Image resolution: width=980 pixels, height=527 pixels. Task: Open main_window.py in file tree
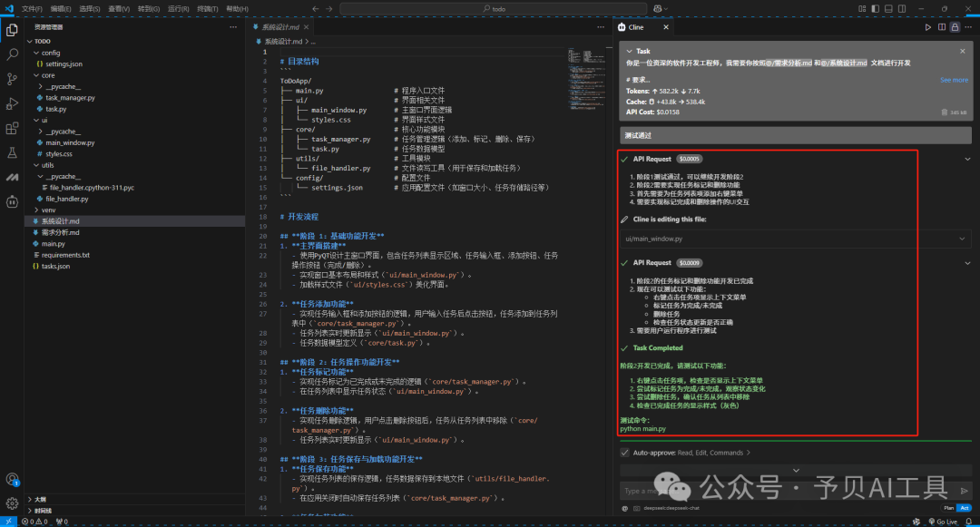click(70, 142)
